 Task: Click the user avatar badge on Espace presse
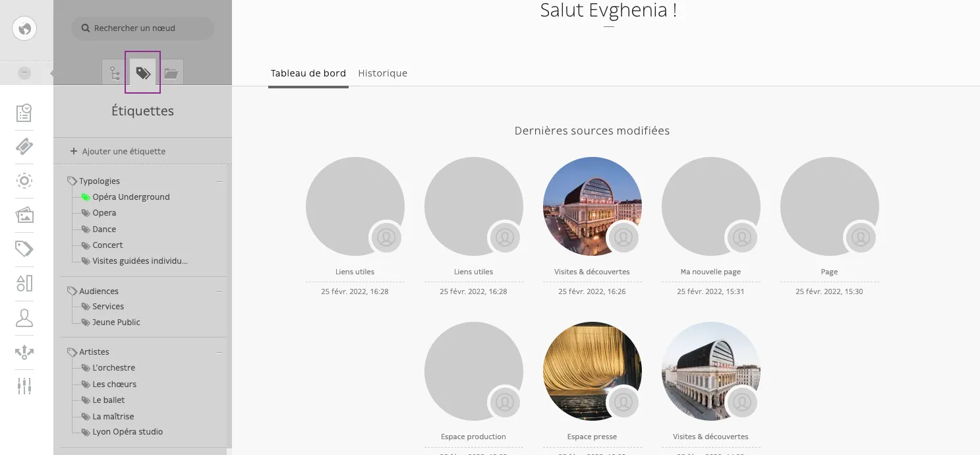point(623,402)
